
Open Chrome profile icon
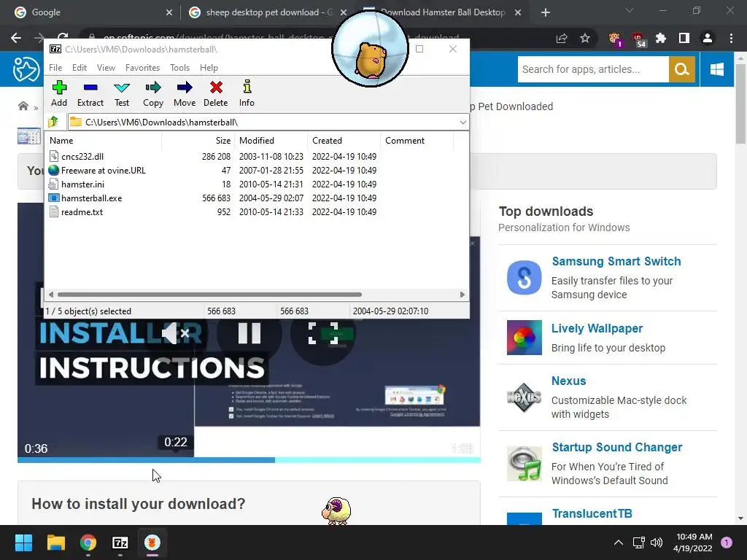[708, 38]
